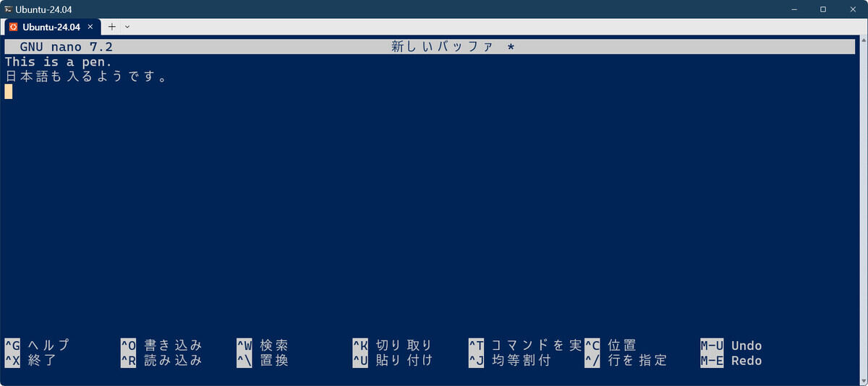
Task: Select the Ubuntu-24.04 tab
Action: click(52, 27)
